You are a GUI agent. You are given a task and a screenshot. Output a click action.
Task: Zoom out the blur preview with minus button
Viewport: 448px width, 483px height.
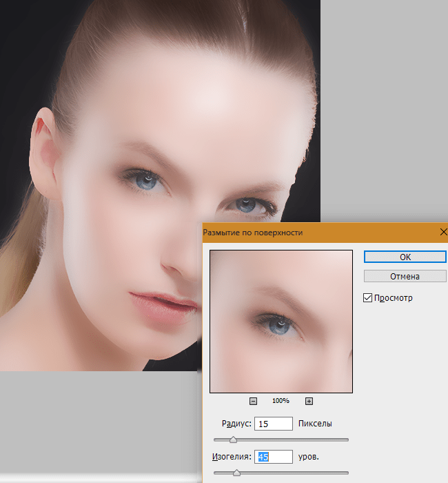(x=253, y=401)
